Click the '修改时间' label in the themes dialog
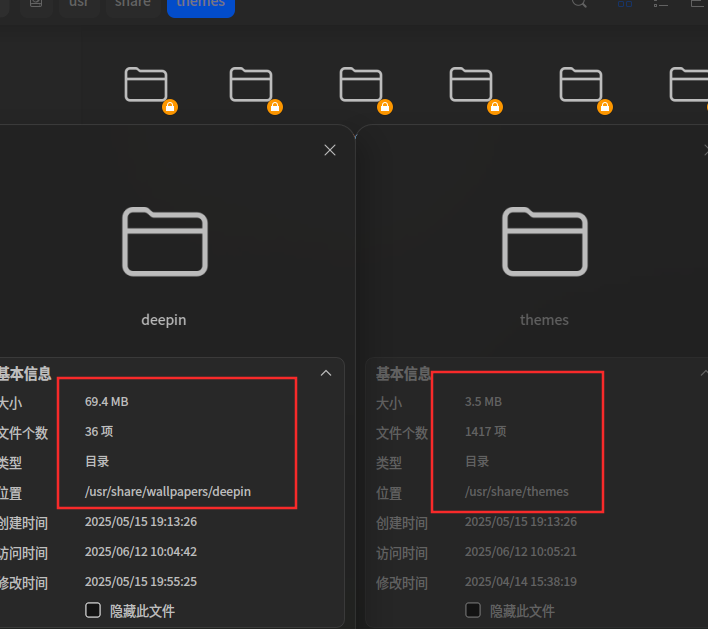 click(x=402, y=583)
